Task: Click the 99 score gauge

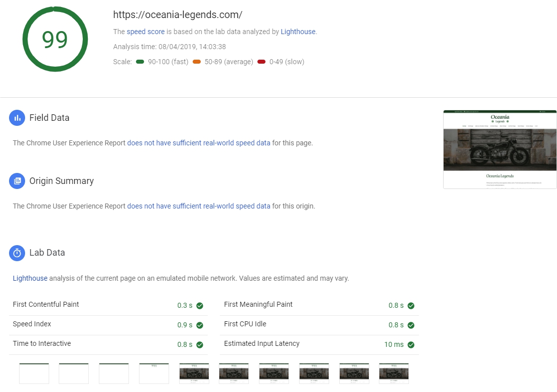Action: point(55,39)
